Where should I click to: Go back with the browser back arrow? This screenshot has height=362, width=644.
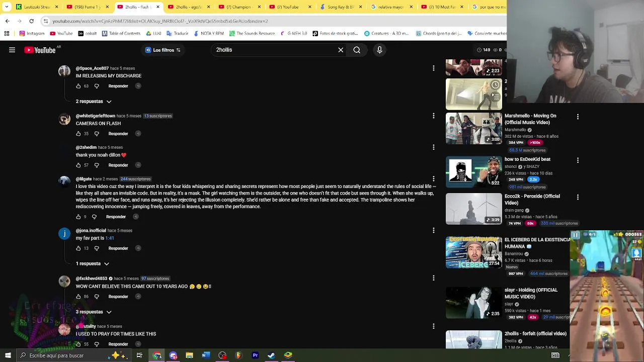point(7,21)
